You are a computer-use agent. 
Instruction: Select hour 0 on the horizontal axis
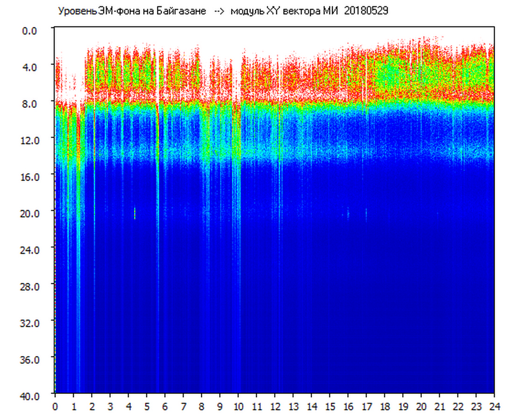55,406
